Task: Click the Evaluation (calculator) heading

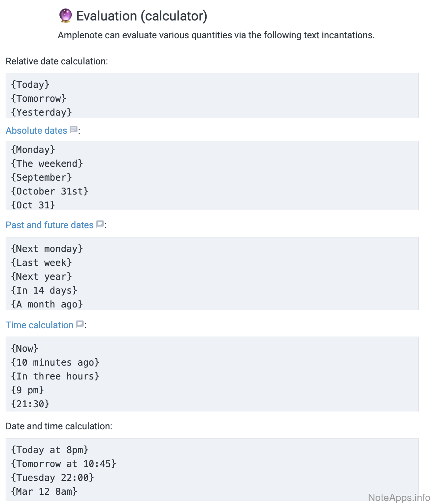Action: (142, 16)
